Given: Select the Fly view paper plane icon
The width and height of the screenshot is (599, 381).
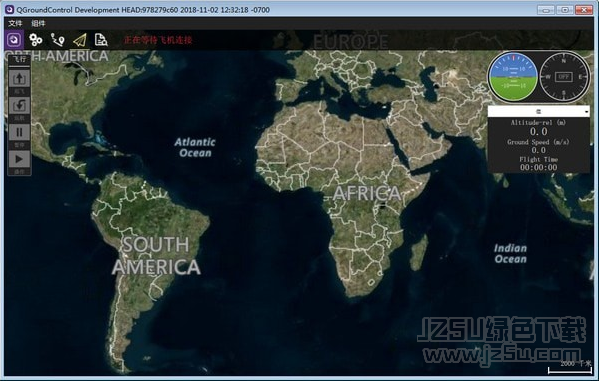Looking at the screenshot, I should click(80, 40).
